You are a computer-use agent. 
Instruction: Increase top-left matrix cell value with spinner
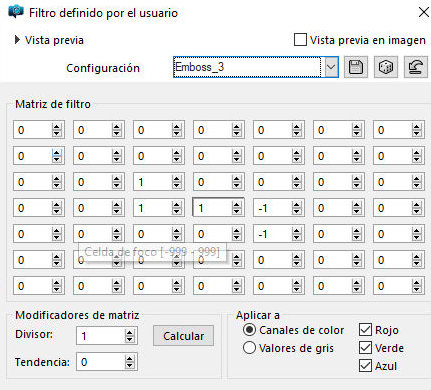coord(57,127)
